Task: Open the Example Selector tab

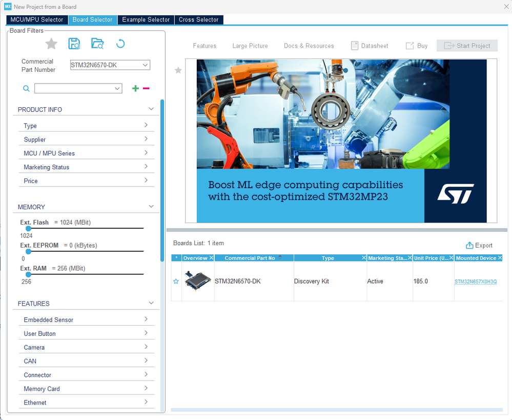Action: coord(146,19)
